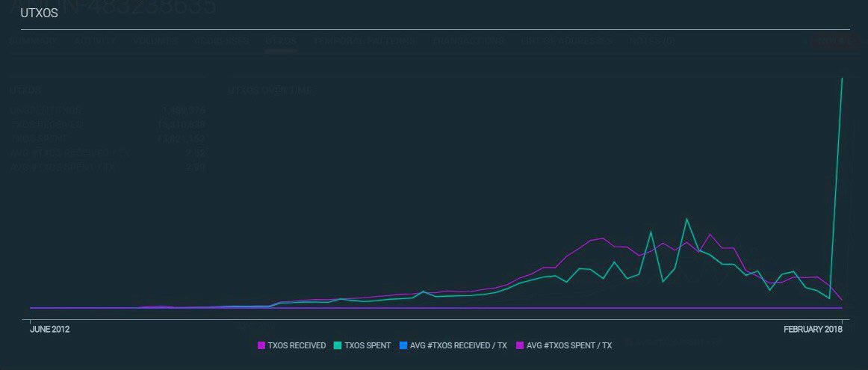
Task: Switch to the Activity tab
Action: pyautogui.click(x=95, y=40)
